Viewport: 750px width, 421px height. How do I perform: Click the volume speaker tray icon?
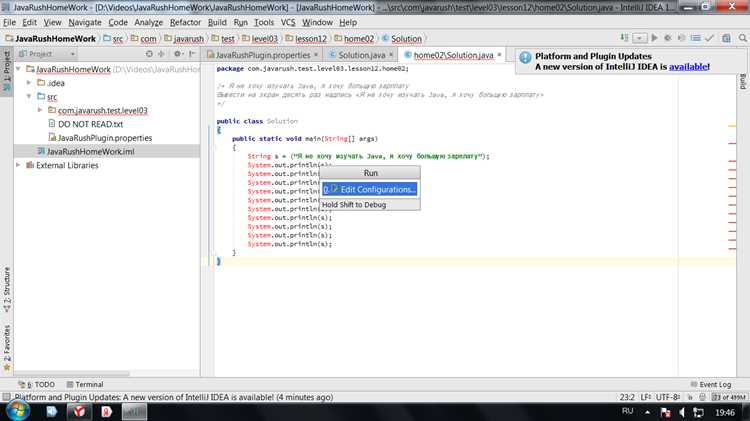682,412
